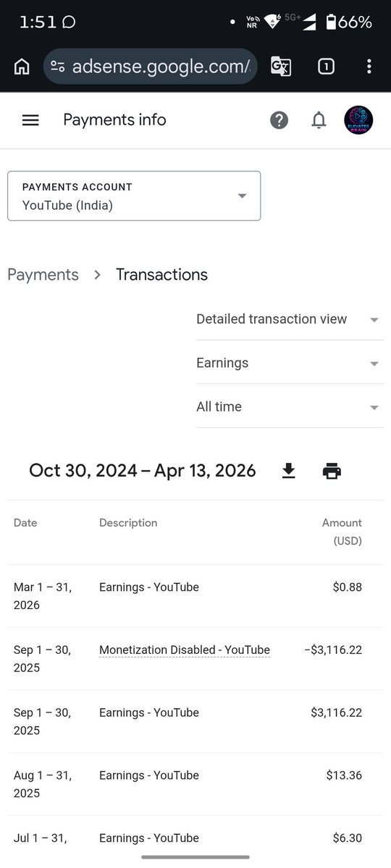This screenshot has height=868, width=391.
Task: Open Chrome three-dot overflow menu
Action: click(x=369, y=67)
